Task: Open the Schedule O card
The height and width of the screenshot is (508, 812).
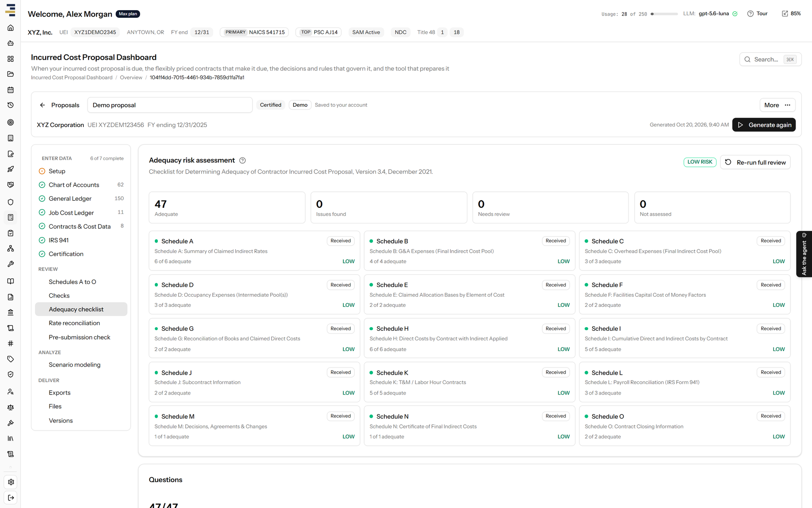Action: tap(685, 426)
